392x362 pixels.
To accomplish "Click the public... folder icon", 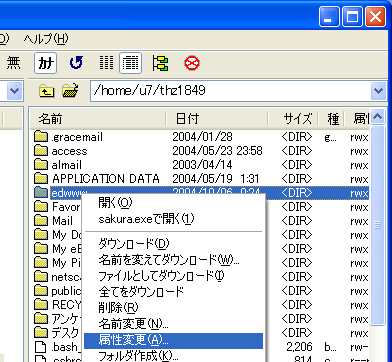I will [41, 291].
